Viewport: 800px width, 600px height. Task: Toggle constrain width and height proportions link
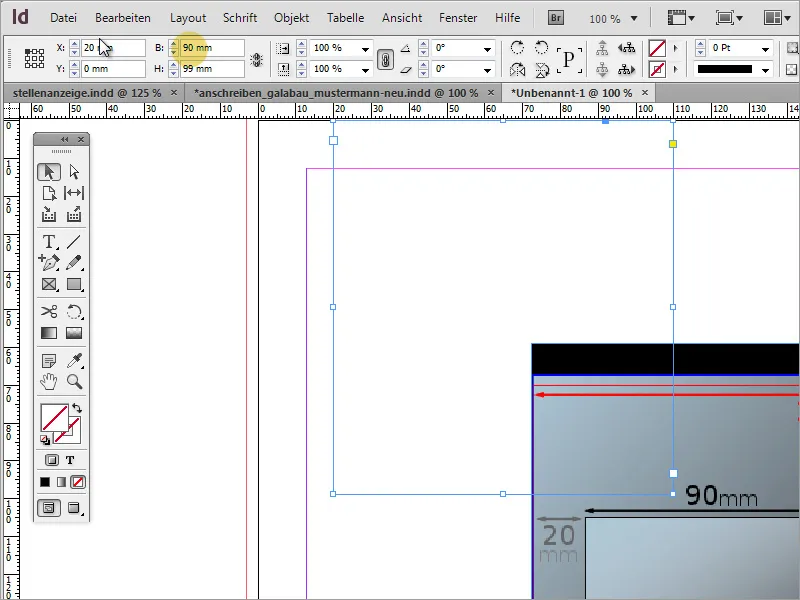[x=257, y=60]
